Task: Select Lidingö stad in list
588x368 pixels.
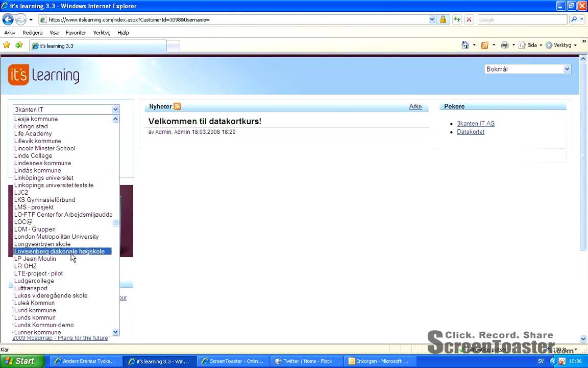Action: click(62, 126)
